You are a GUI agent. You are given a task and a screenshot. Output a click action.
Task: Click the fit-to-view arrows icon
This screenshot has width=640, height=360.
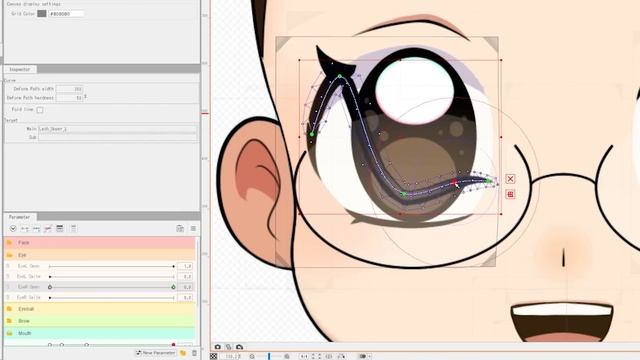(x=316, y=357)
